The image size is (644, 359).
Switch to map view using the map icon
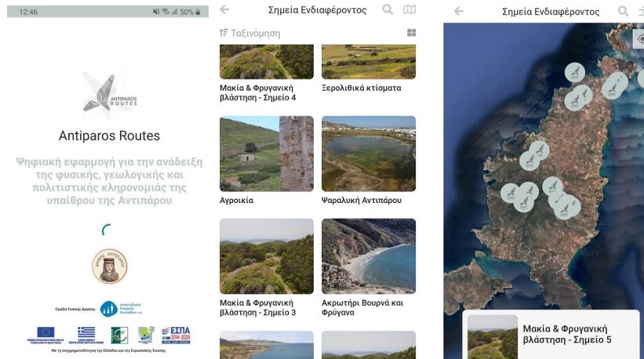(409, 10)
